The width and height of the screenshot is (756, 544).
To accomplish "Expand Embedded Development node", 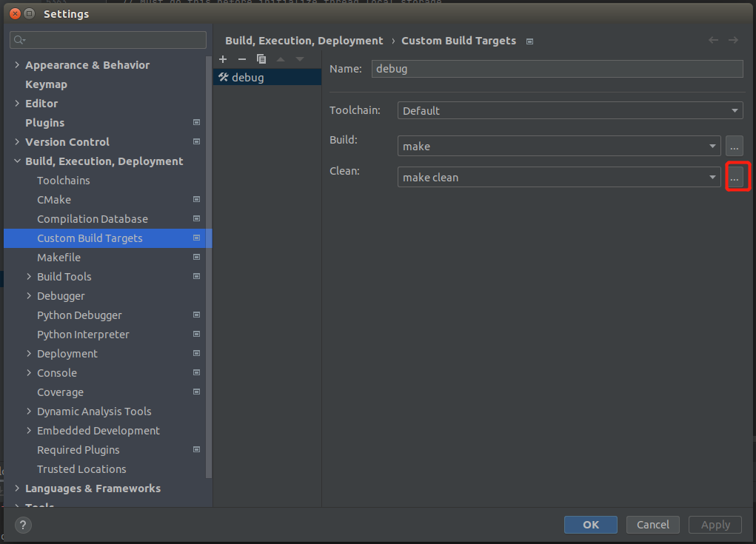I will click(x=29, y=431).
